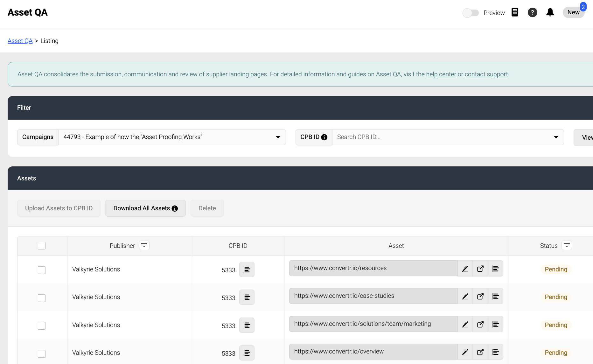Open notes icon for convertr.io/resources asset

tap(496, 269)
